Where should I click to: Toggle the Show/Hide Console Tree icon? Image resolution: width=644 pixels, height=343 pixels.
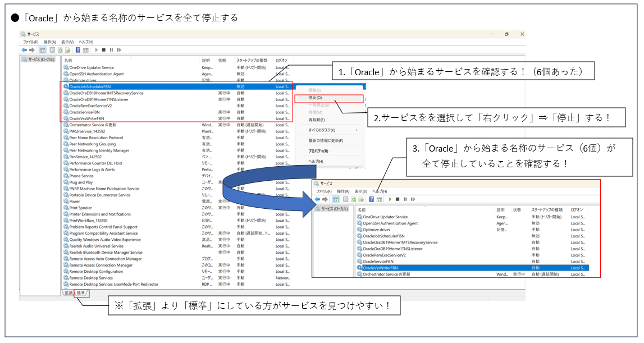[43, 49]
